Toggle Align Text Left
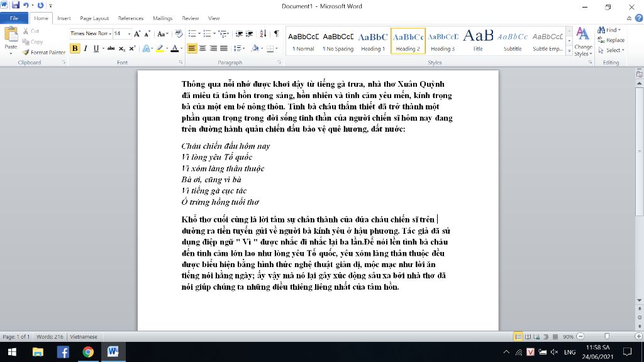The height and width of the screenshot is (362, 644). (x=192, y=48)
